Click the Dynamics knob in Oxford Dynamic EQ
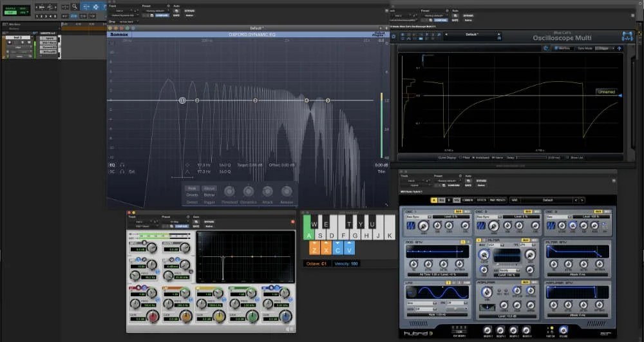 coord(248,191)
